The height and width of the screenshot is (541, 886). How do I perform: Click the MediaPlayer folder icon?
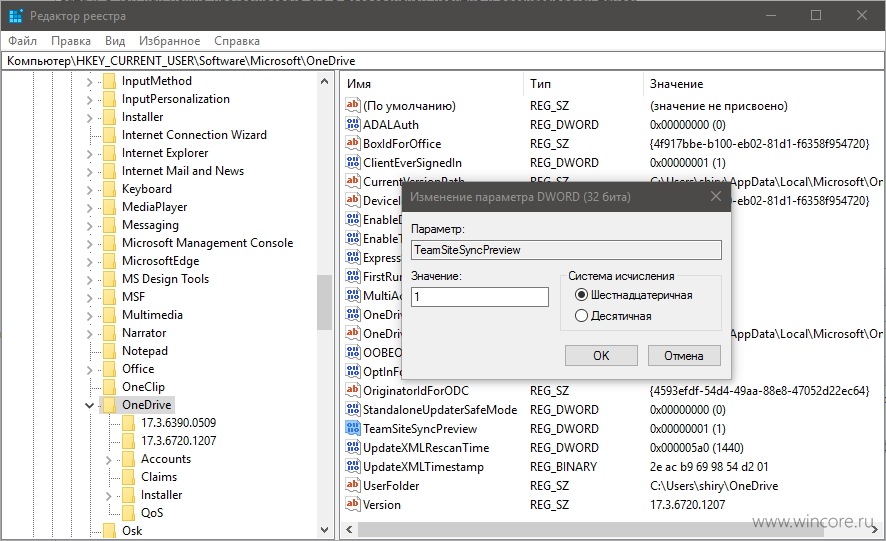(x=109, y=207)
